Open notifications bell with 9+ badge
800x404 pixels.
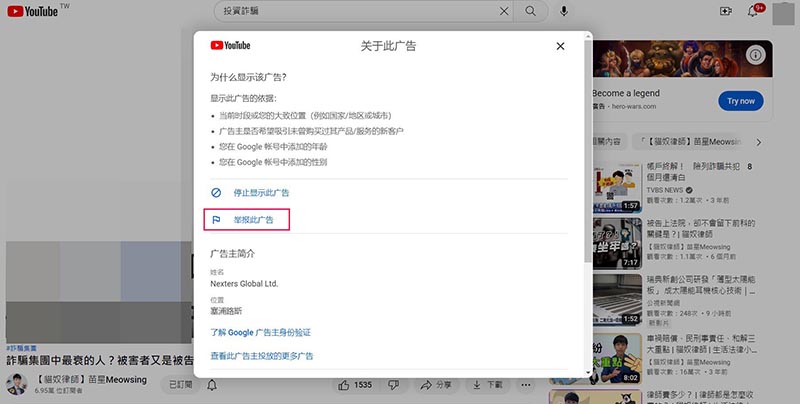[753, 11]
